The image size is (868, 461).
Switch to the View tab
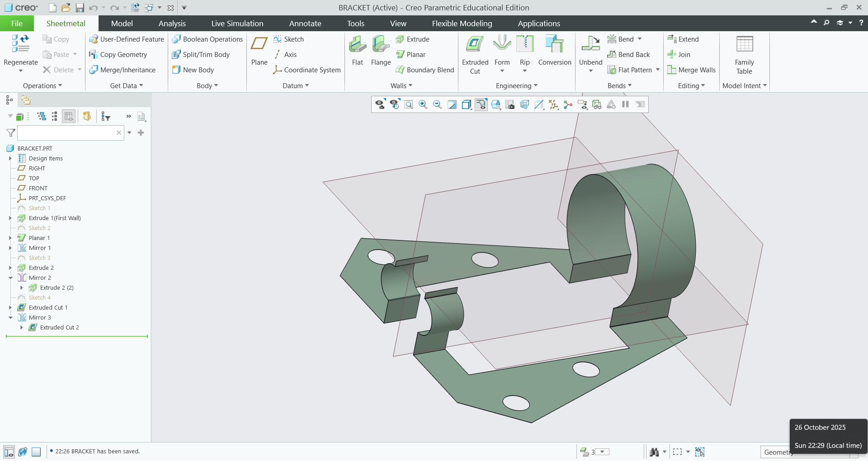[398, 24]
